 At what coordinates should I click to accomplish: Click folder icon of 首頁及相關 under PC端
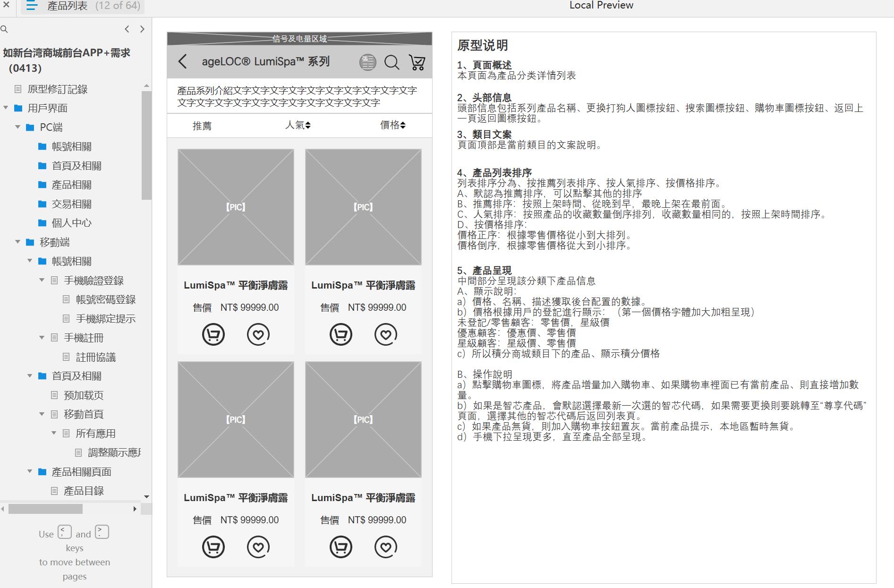click(43, 166)
